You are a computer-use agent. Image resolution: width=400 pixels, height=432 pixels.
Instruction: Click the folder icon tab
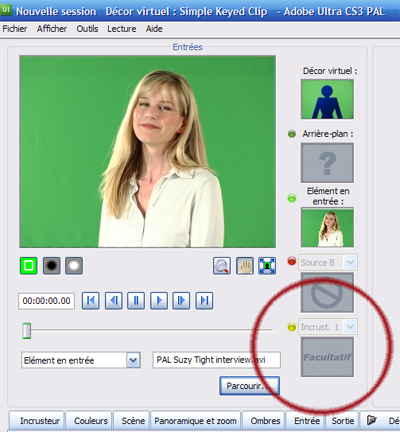(x=372, y=421)
